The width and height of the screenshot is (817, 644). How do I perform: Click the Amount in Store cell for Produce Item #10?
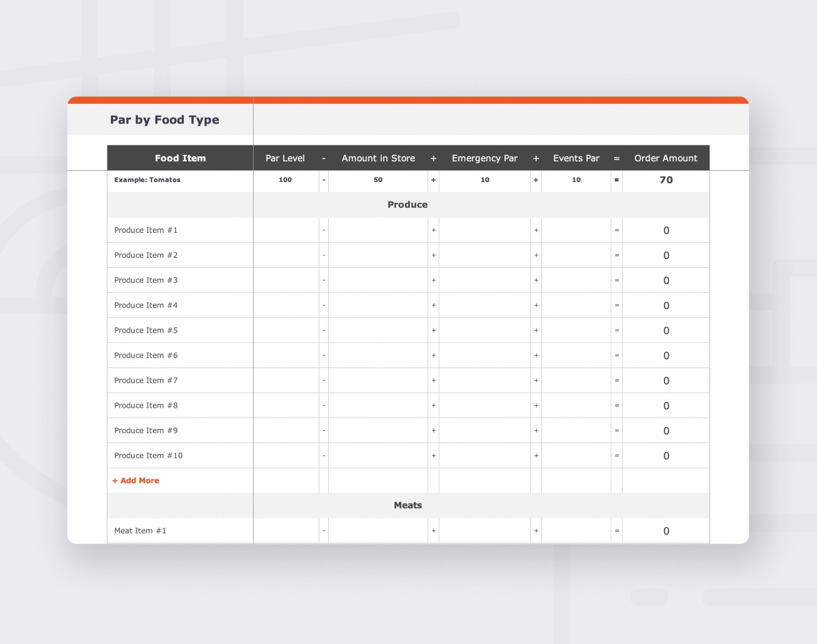378,456
